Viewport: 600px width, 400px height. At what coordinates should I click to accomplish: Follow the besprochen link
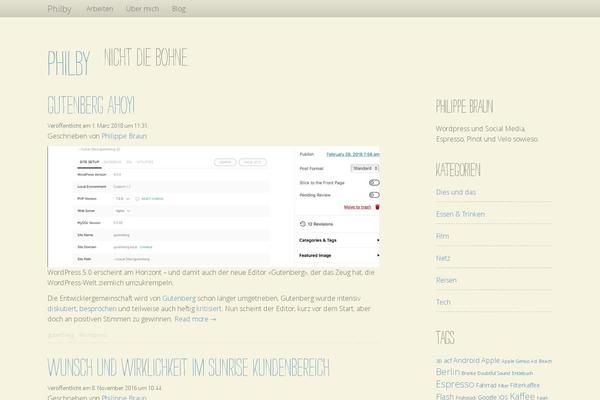click(x=98, y=309)
